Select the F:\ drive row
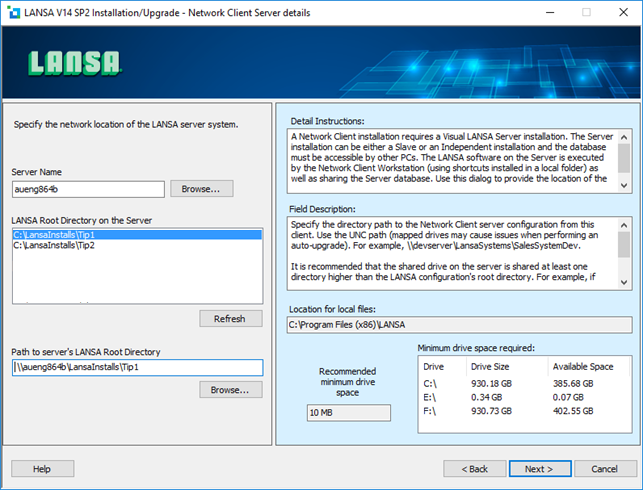 [524, 411]
